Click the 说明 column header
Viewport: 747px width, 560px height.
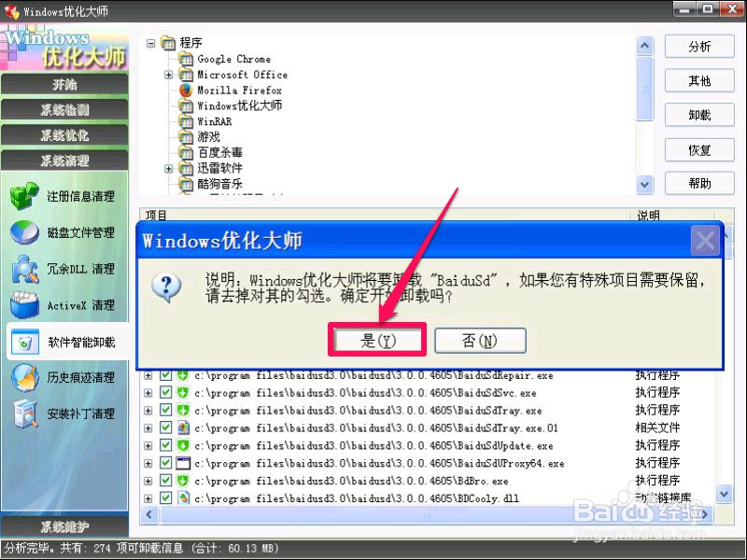point(672,215)
